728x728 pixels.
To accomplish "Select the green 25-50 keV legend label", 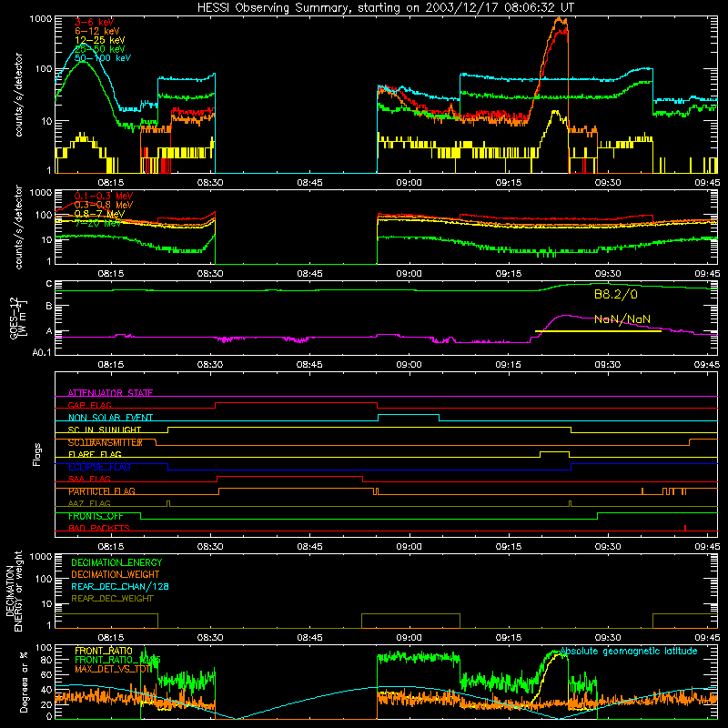I will click(100, 49).
